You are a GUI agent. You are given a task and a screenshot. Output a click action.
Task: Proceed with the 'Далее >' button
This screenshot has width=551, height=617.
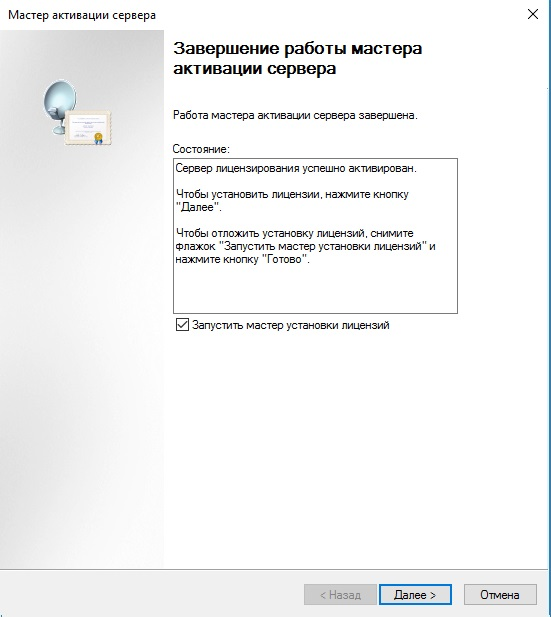[x=415, y=595]
